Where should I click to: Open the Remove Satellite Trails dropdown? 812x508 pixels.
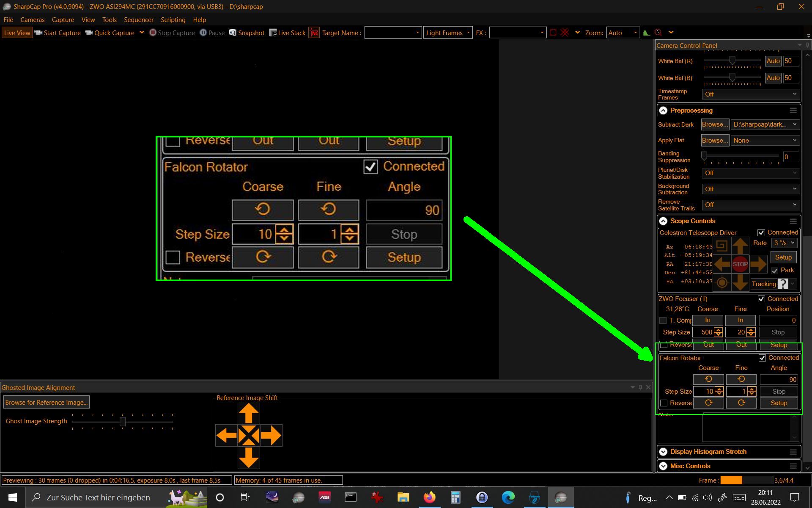[750, 205]
